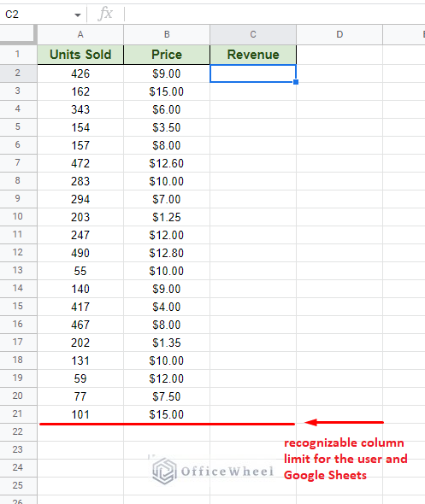
Task: Select column C header
Action: tap(253, 34)
